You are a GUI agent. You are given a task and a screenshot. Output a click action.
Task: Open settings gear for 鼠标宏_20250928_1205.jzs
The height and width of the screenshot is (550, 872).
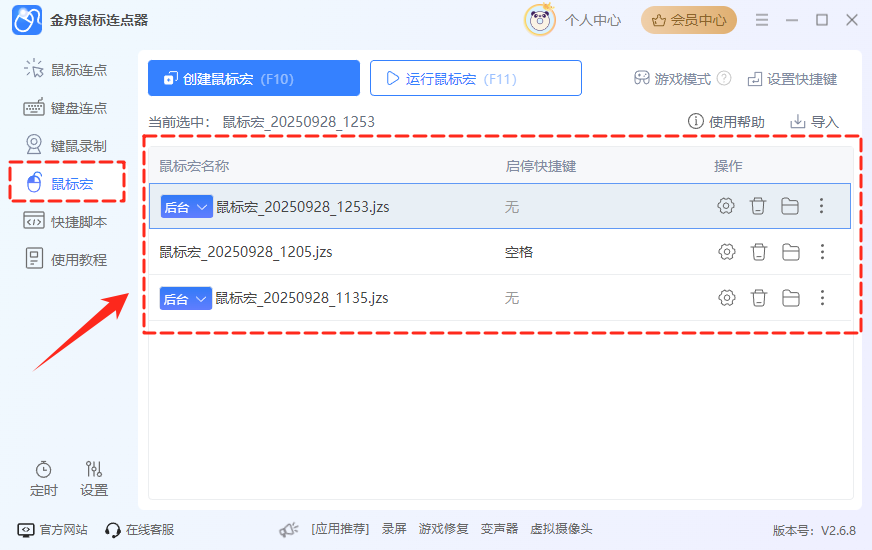click(x=726, y=252)
